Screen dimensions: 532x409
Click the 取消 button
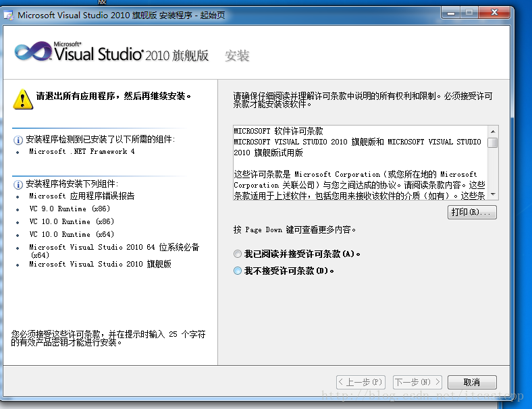[472, 382]
